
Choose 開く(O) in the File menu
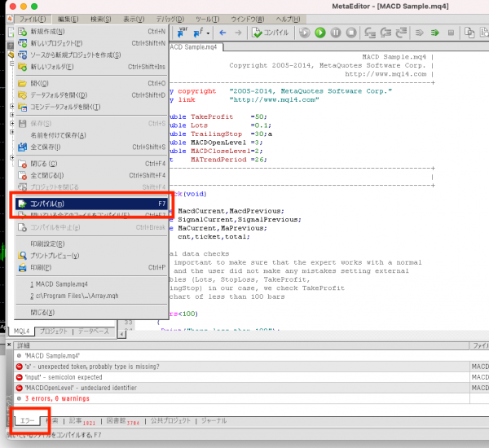(x=91, y=83)
